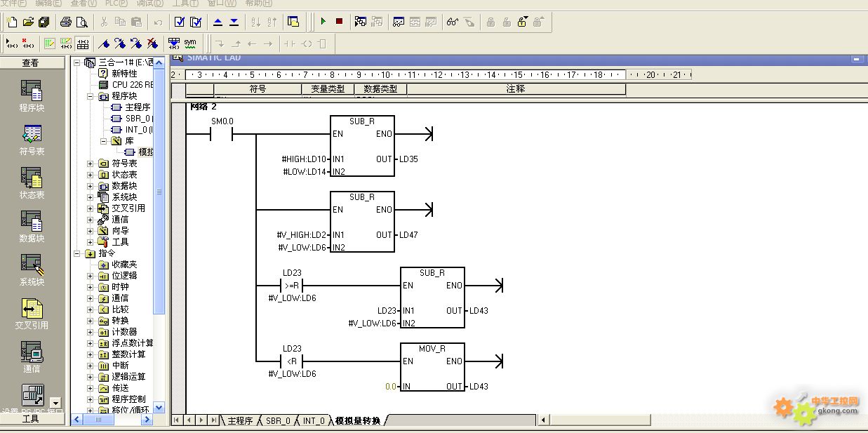The width and height of the screenshot is (868, 433).
Task: Toggle network comments display
Action: point(66,44)
